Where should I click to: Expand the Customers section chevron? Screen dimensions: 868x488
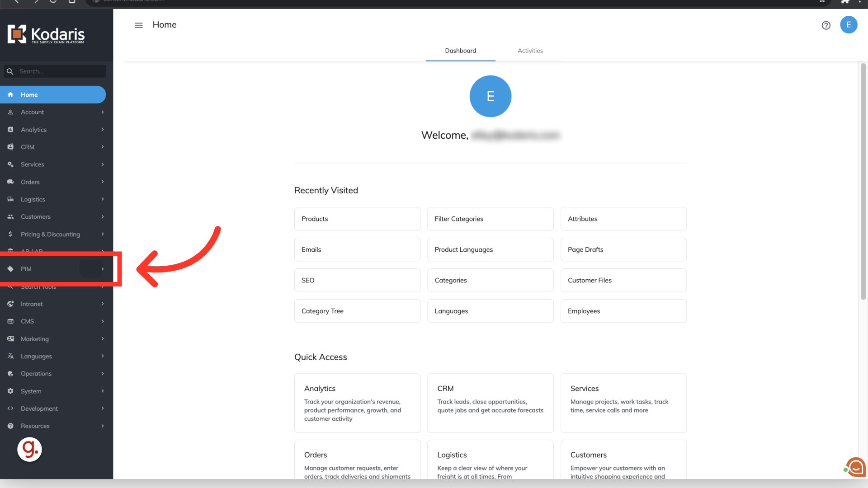(x=103, y=217)
